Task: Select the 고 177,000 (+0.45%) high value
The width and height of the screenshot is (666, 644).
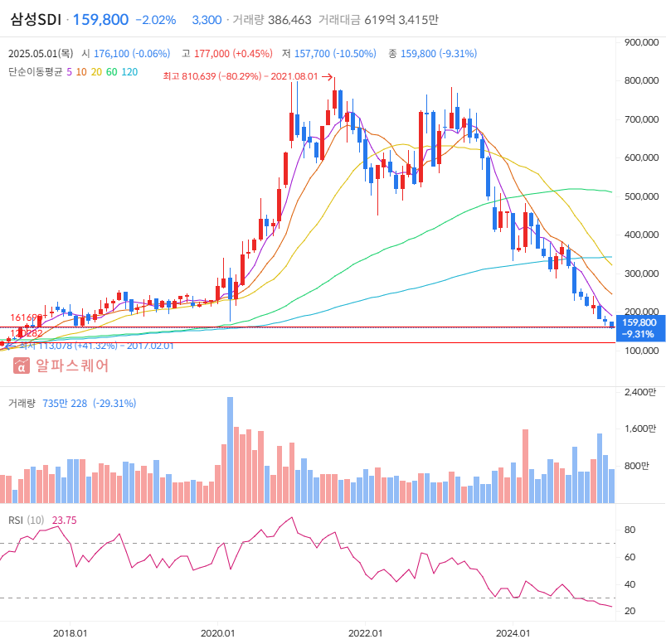Action: (x=227, y=54)
